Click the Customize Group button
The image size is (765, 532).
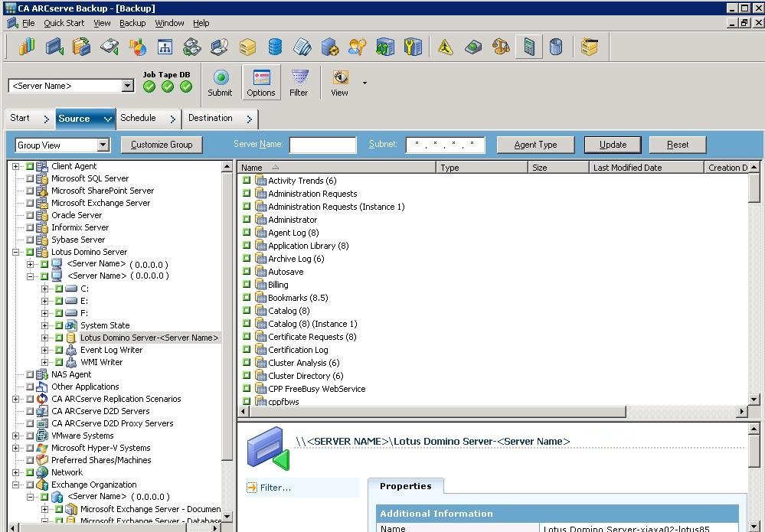(162, 145)
